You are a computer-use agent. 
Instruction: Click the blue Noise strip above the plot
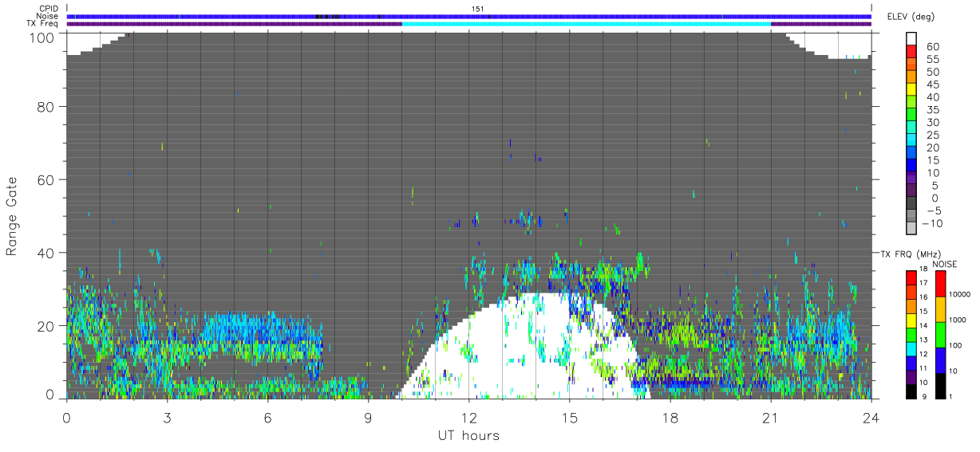point(469,16)
